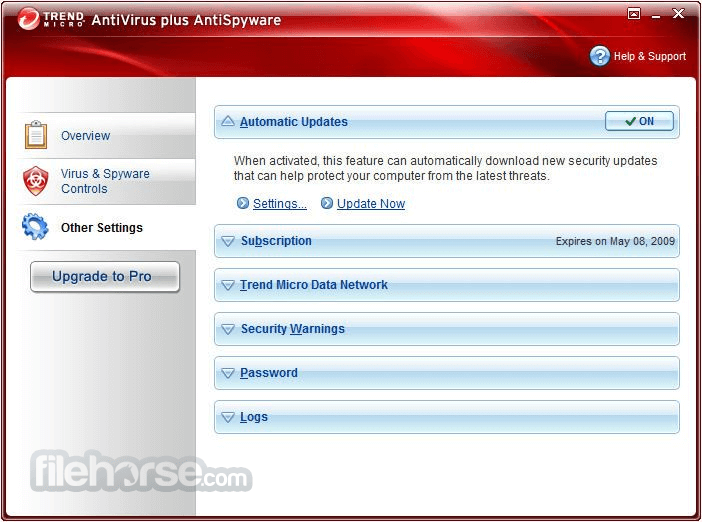Viewport: 702px width, 522px height.
Task: Click the arrow icon beside Update Now
Action: pos(327,203)
